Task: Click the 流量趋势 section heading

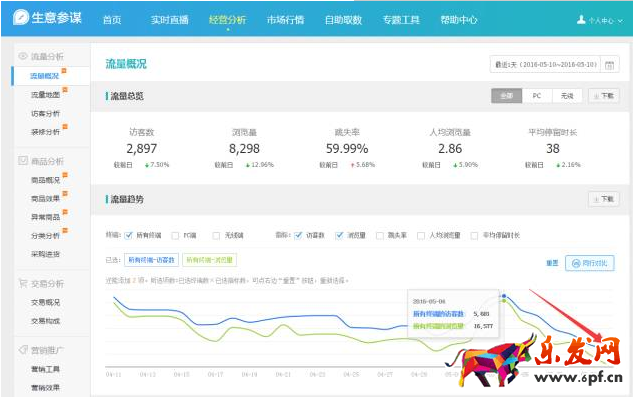Action: coord(127,199)
